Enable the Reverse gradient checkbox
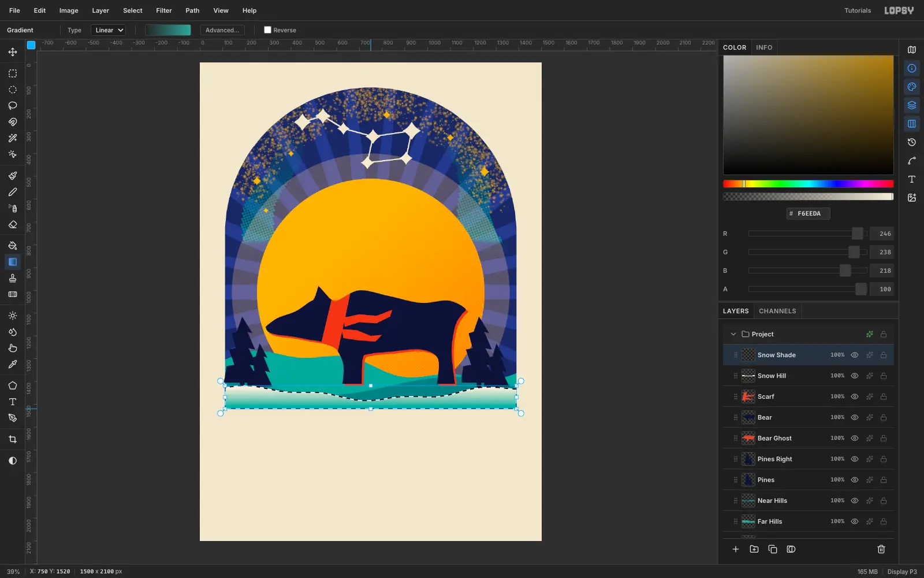 (267, 30)
